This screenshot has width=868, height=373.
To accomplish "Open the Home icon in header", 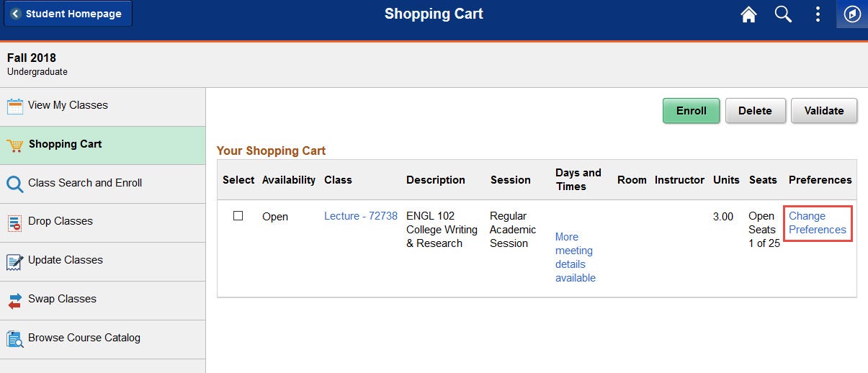I will tap(749, 14).
